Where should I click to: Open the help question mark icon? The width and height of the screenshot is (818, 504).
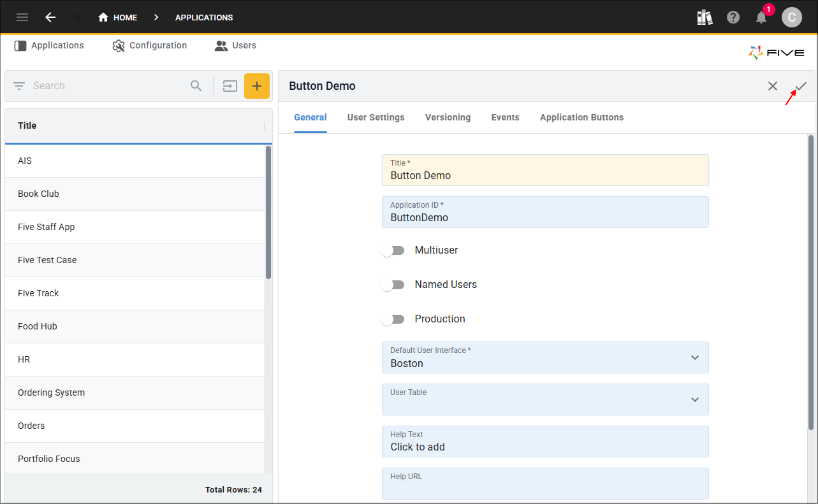point(733,17)
